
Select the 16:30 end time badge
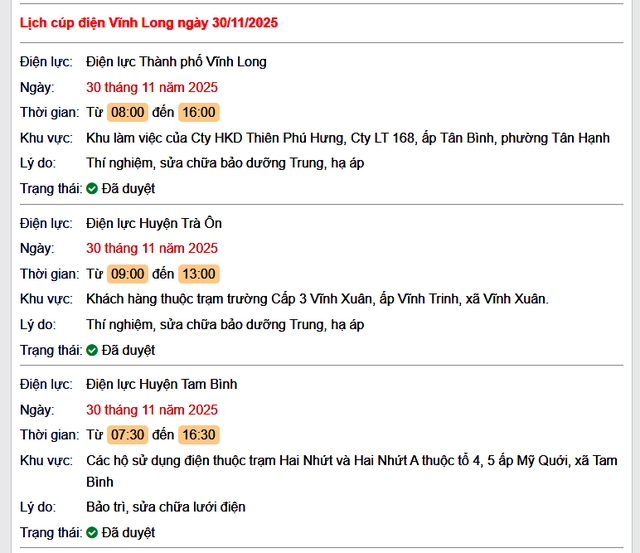(199, 435)
